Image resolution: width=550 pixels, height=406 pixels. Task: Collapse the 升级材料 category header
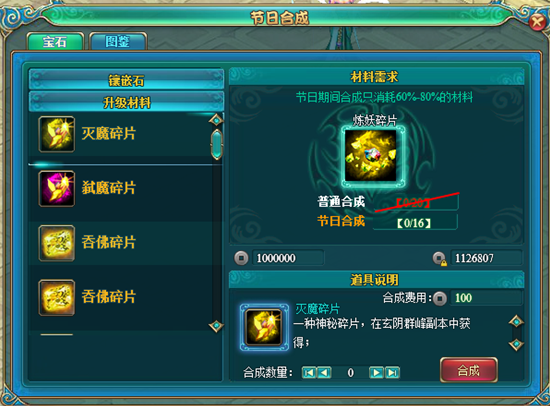coord(126,102)
